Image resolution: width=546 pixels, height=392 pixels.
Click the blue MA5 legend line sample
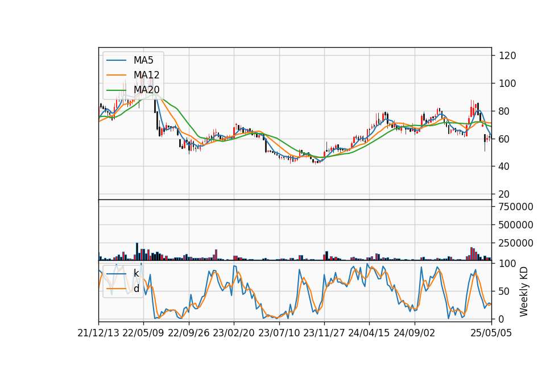click(116, 60)
